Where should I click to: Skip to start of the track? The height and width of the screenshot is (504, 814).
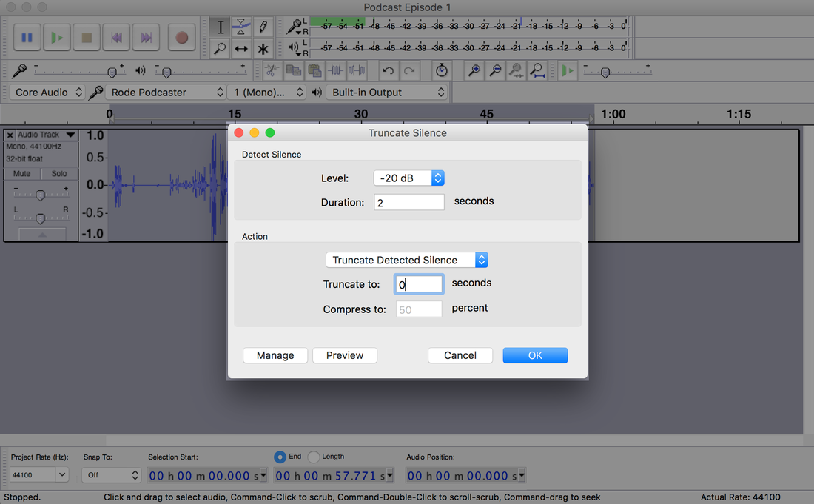pos(116,37)
